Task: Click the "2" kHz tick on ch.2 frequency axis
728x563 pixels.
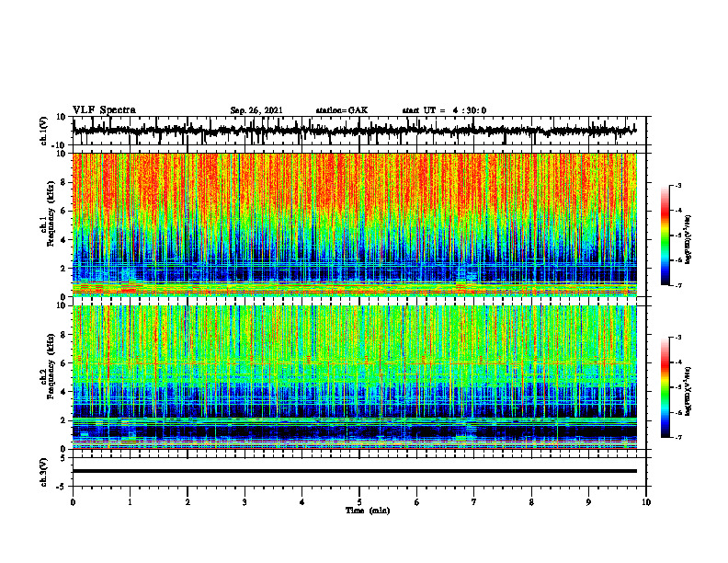Action: (64, 420)
